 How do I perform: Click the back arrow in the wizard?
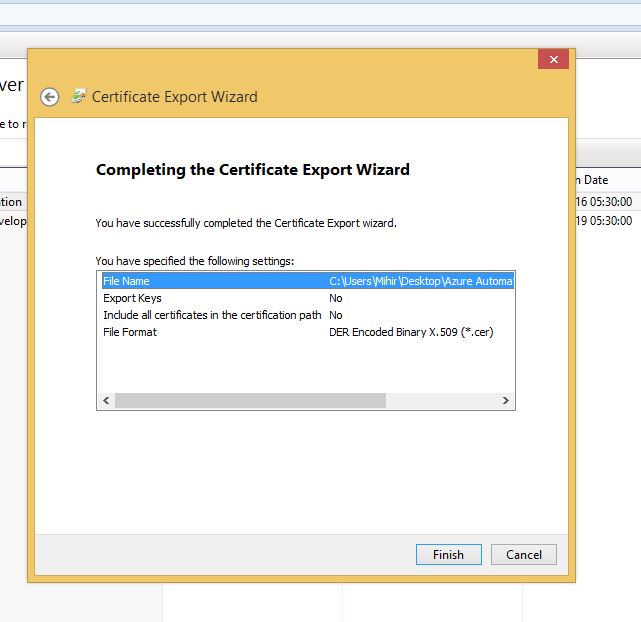[x=49, y=97]
